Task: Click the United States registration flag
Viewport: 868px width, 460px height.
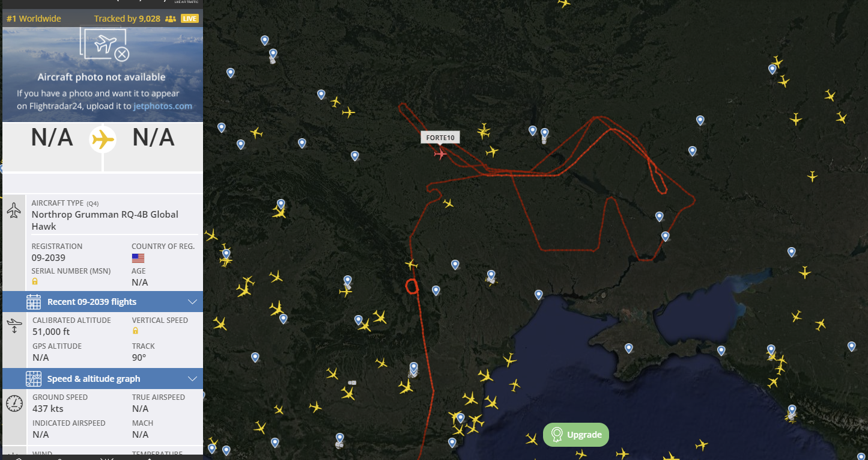Action: coord(138,258)
